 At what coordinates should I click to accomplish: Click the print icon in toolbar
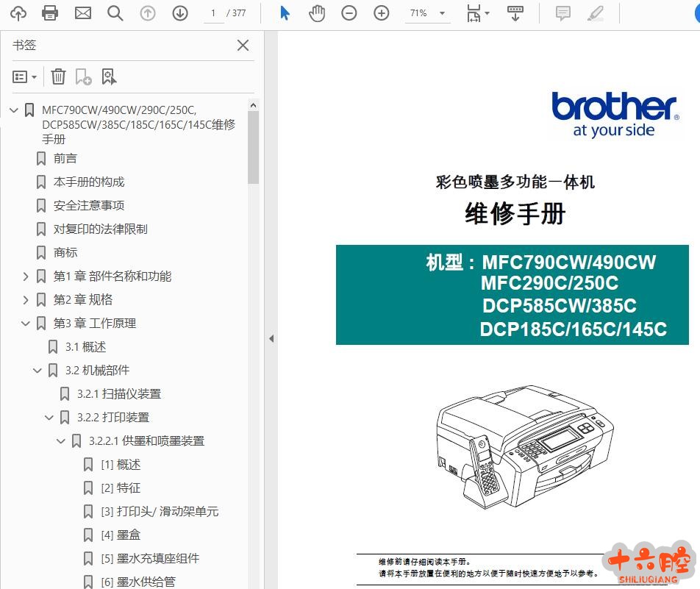pyautogui.click(x=50, y=13)
